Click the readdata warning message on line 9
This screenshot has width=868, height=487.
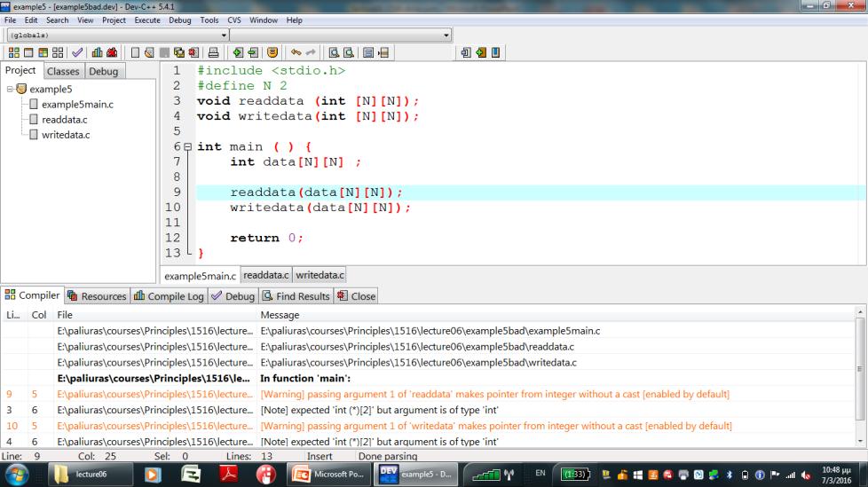[x=495, y=394]
